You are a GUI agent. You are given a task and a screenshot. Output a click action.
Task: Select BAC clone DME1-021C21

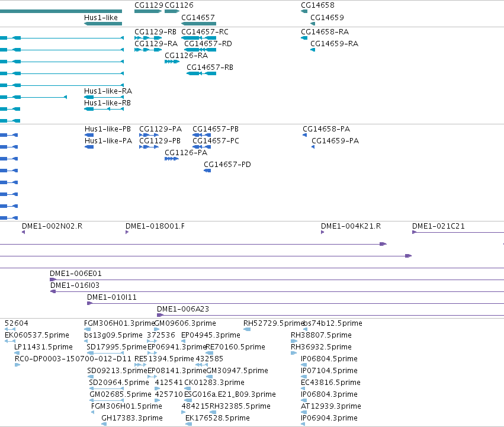[438, 226]
